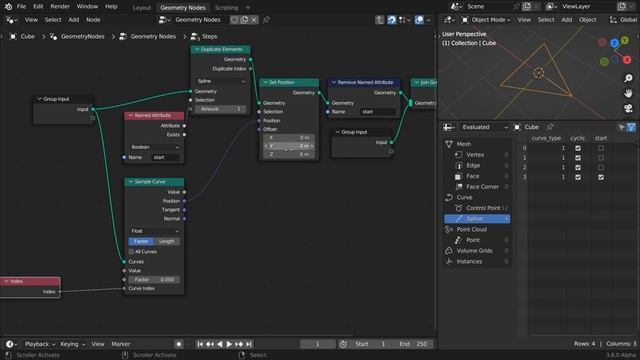Viewport: 640px width, 360px height.
Task: Click the green Y axis gizmo
Action: (625, 40)
